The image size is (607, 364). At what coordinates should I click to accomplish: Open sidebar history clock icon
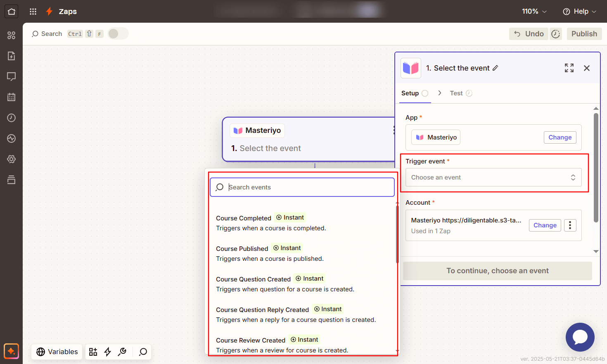(12, 118)
